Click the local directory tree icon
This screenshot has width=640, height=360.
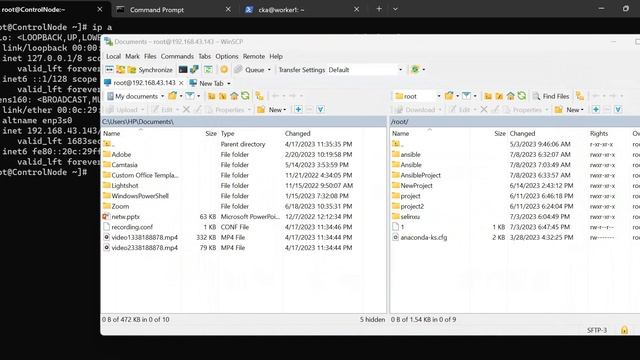pos(260,96)
